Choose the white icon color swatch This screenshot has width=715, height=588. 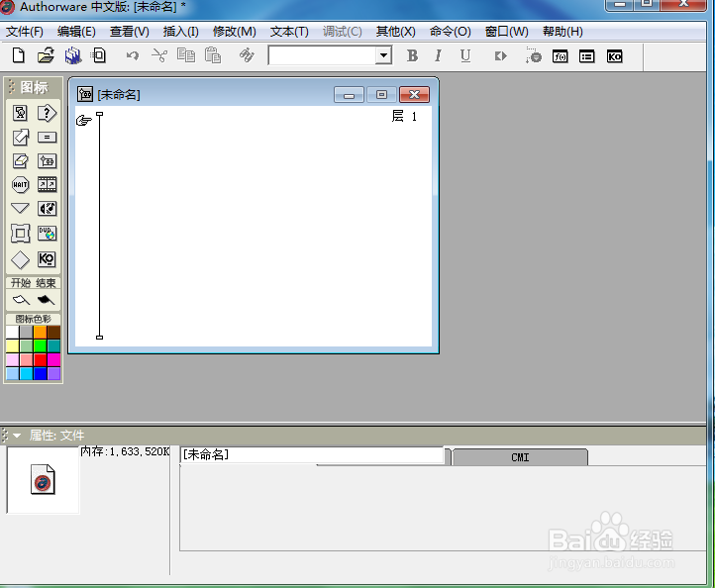pos(13,333)
